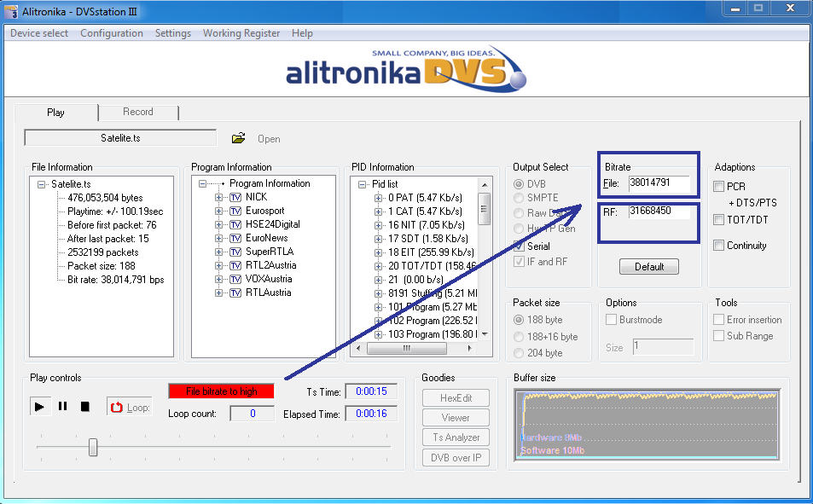Open the Ts Analyzer tool
This screenshot has width=813, height=504.
pos(456,437)
